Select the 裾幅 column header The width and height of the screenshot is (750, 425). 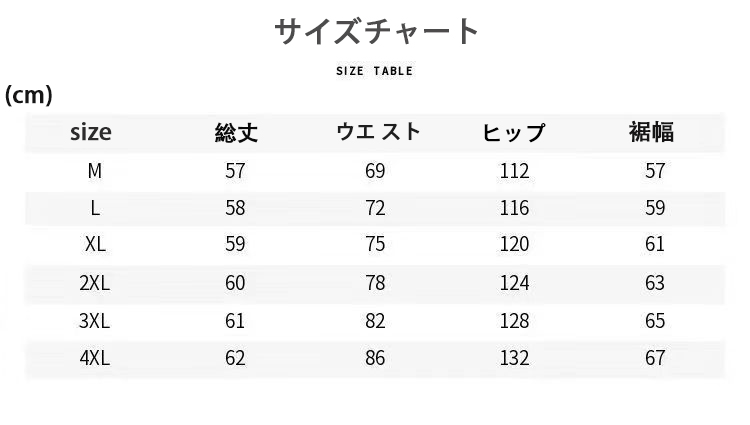pyautogui.click(x=651, y=132)
